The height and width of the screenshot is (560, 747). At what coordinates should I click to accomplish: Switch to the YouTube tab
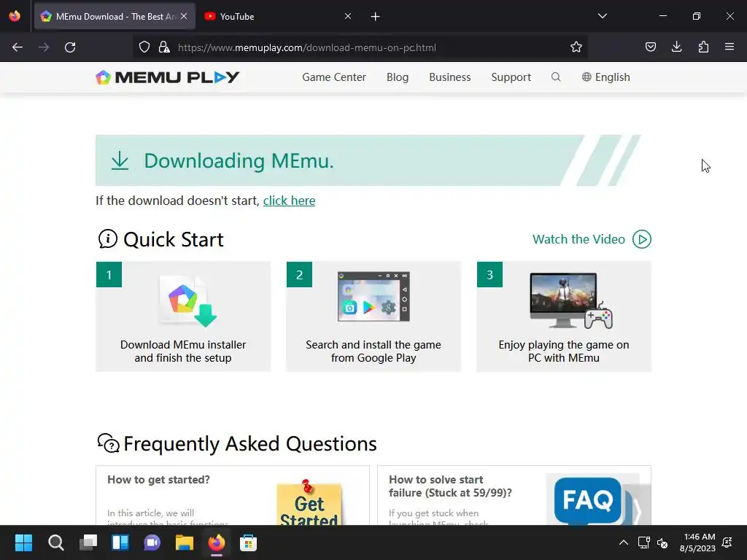tap(276, 16)
